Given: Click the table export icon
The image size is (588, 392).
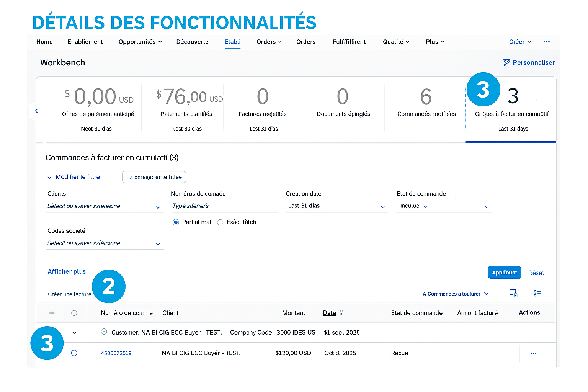Looking at the screenshot, I should (x=513, y=294).
